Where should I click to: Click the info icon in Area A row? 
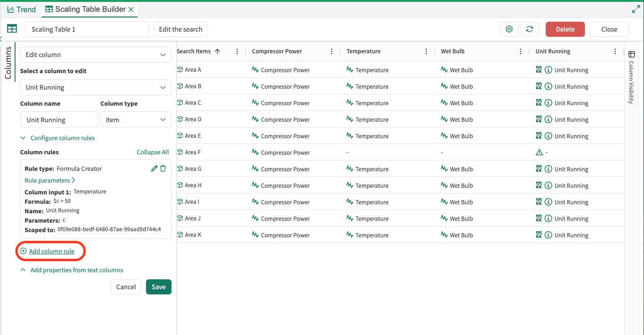(548, 70)
